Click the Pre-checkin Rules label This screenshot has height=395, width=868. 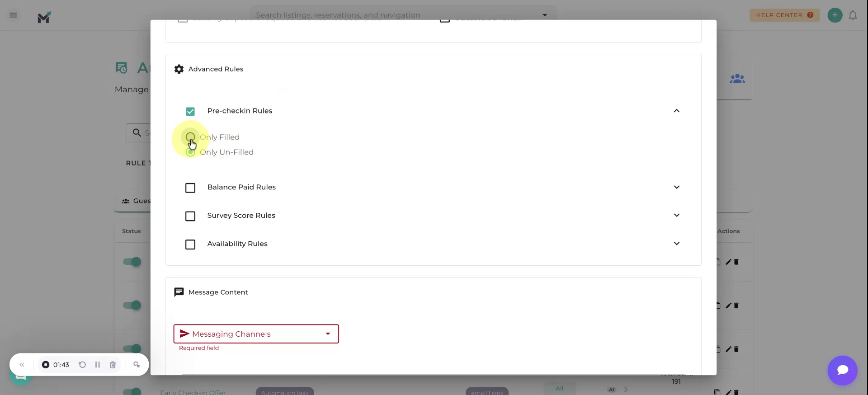pos(240,111)
